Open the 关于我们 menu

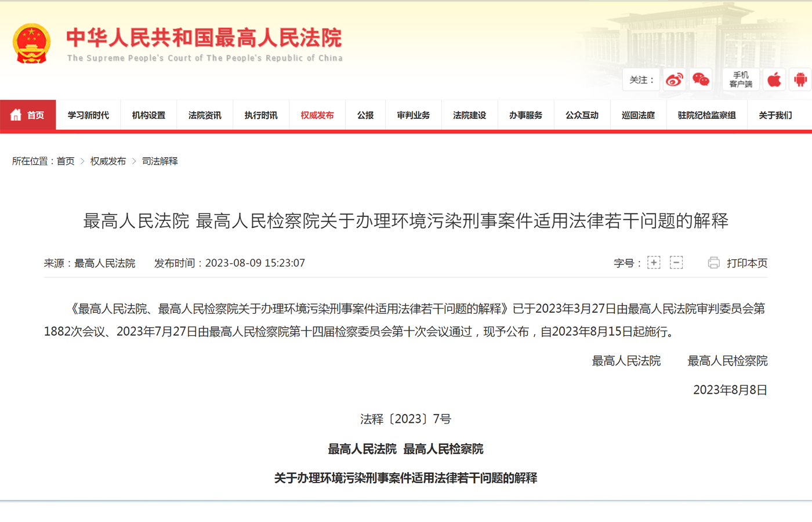click(x=775, y=115)
